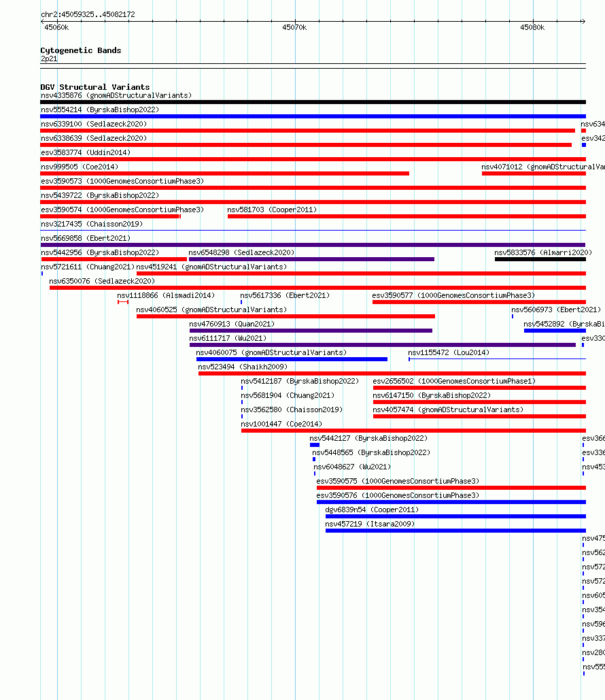Click the short blue nsv5442127 bar
The width and height of the screenshot is (605, 700).
315,445
